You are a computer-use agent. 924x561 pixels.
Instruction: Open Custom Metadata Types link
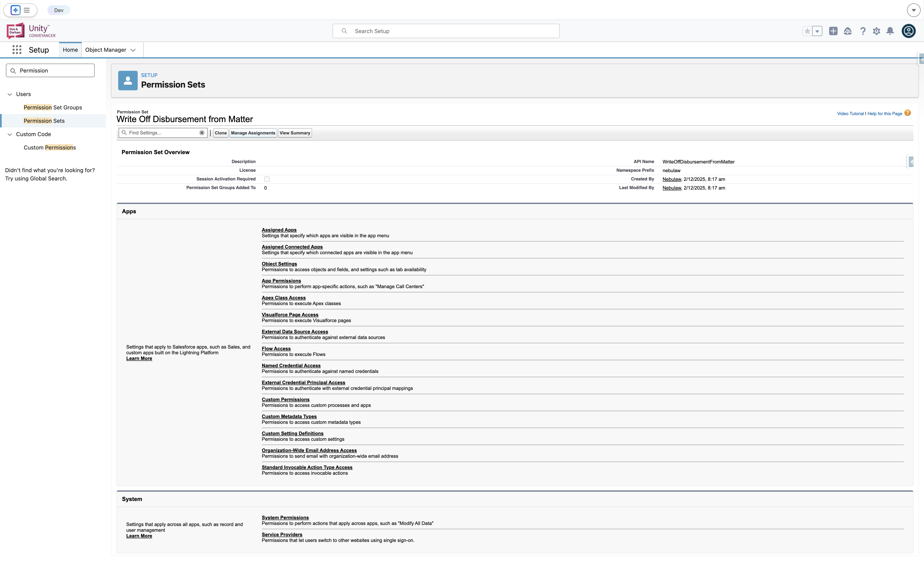pos(289,417)
